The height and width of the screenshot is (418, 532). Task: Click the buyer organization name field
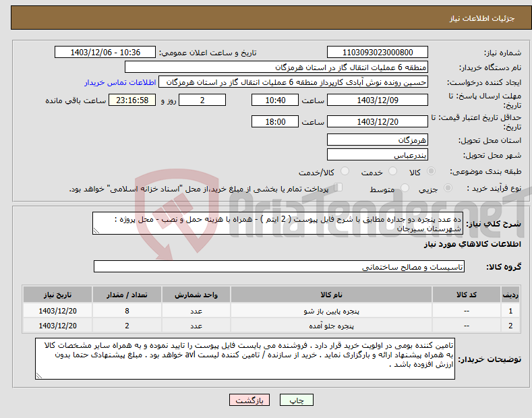276,67
